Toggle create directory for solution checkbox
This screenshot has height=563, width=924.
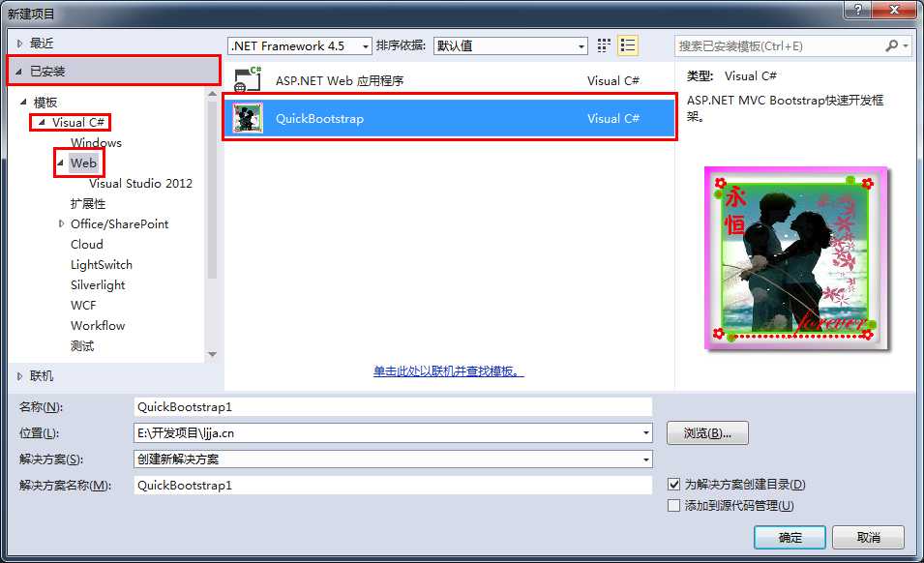[x=674, y=484]
